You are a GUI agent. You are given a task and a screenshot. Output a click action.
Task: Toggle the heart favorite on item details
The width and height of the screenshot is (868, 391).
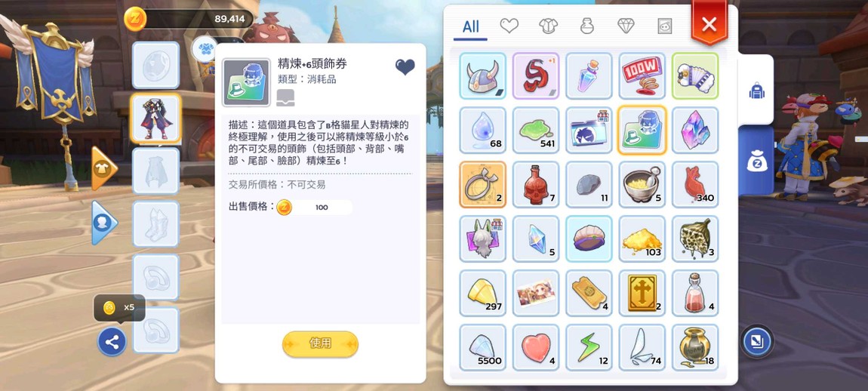pyautogui.click(x=405, y=68)
